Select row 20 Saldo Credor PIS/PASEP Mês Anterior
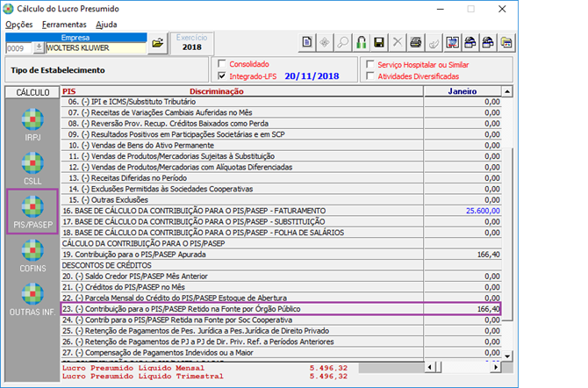The width and height of the screenshot is (588, 388). pyautogui.click(x=281, y=277)
